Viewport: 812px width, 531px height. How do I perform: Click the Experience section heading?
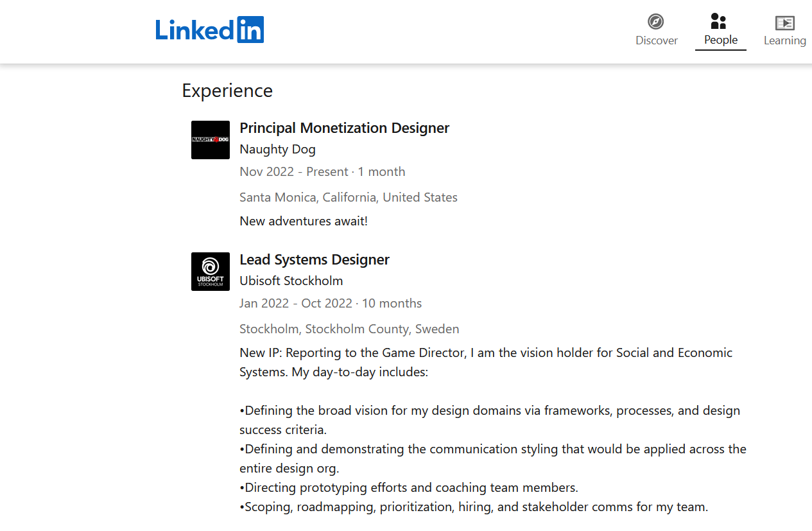click(227, 91)
